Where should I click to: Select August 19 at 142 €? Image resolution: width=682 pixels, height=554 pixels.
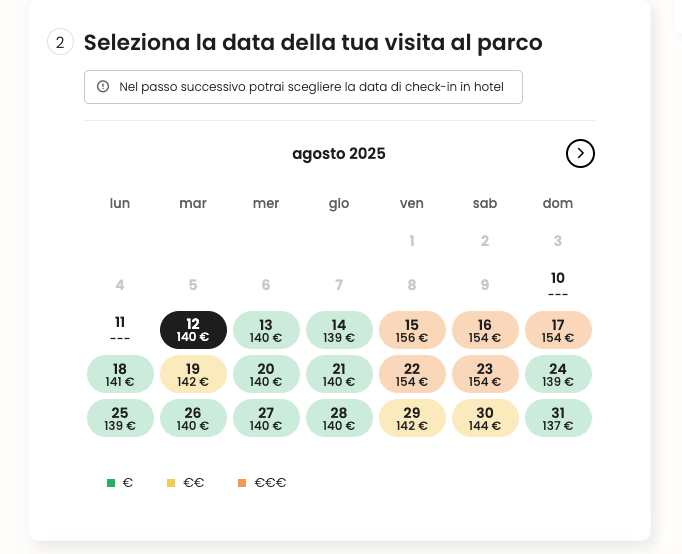point(193,374)
